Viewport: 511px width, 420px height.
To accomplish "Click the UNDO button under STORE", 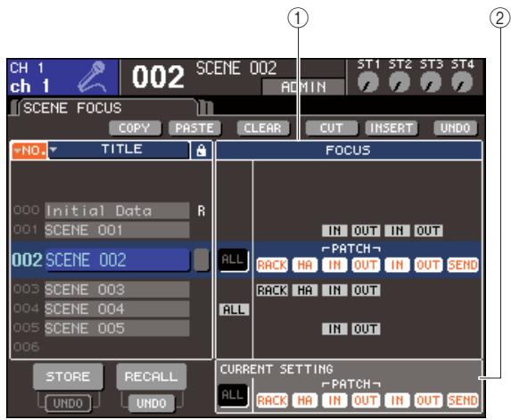I will (x=68, y=403).
